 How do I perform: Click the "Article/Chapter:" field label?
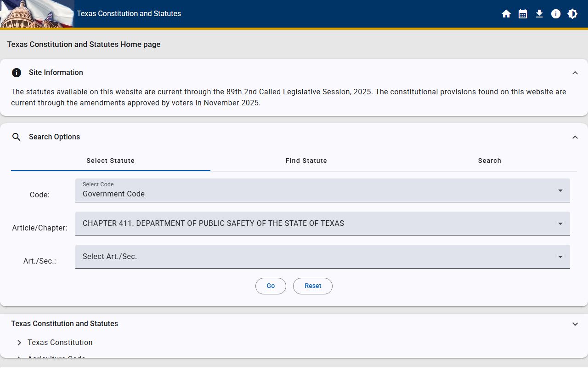pyautogui.click(x=40, y=228)
